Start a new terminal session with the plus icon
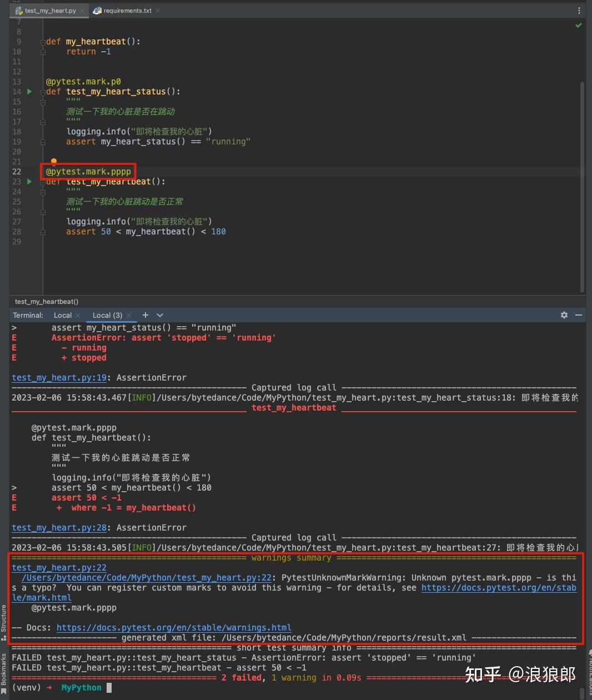The image size is (592, 700). pyautogui.click(x=144, y=315)
